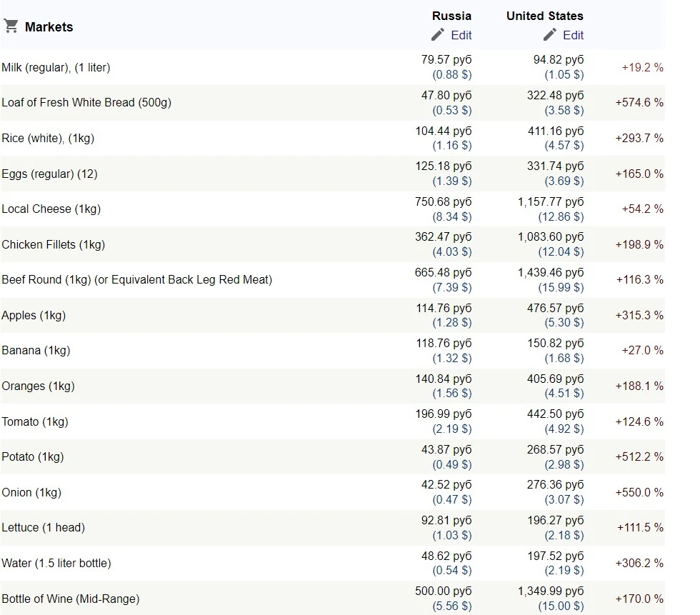Click the 114.76 руб apples price
Screen dimensions: 700x615
point(444,309)
